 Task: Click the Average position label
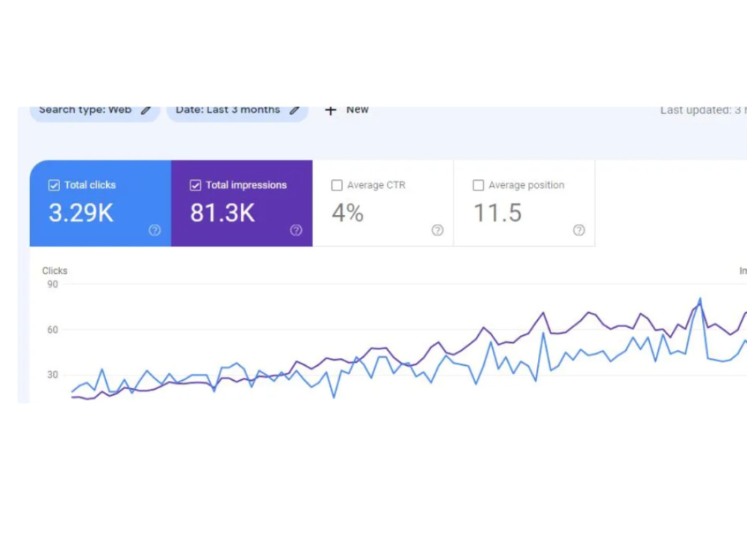click(527, 185)
